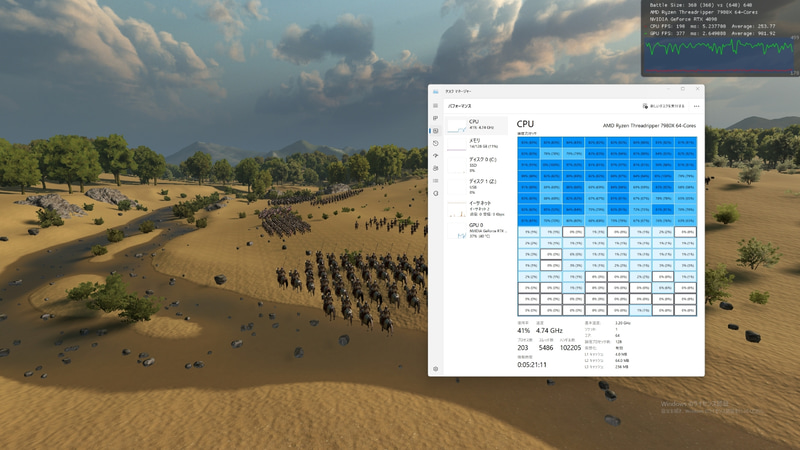Click the Battle Size line in benchmark overlay

coord(701,5)
